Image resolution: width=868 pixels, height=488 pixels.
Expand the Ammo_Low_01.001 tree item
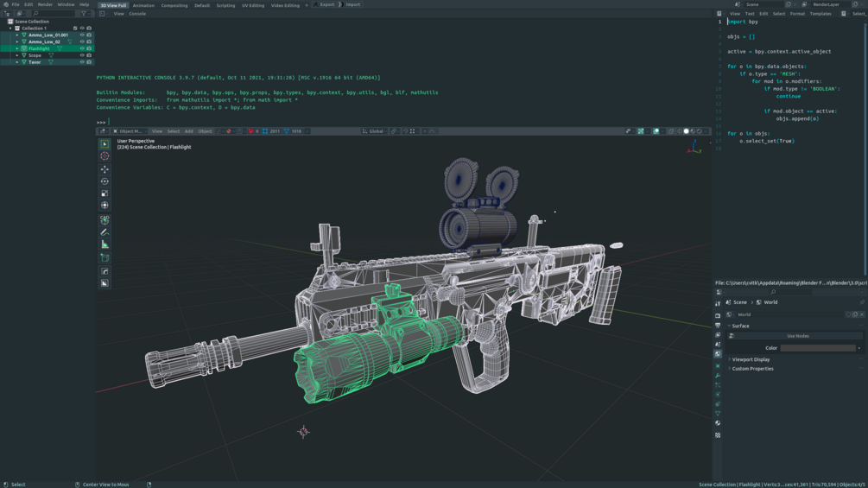tap(17, 35)
